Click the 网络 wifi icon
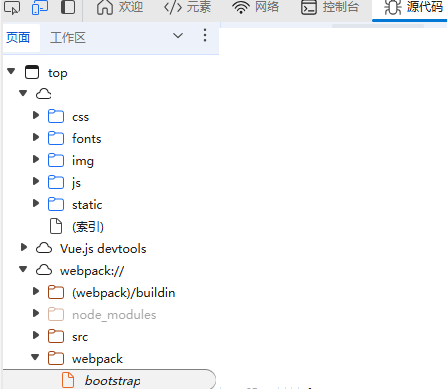 click(241, 7)
